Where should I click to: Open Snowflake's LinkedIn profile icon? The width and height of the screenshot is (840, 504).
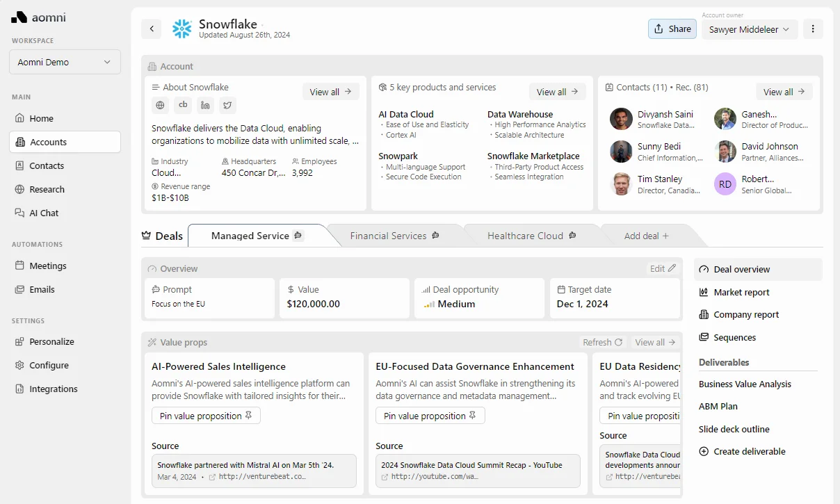click(205, 105)
